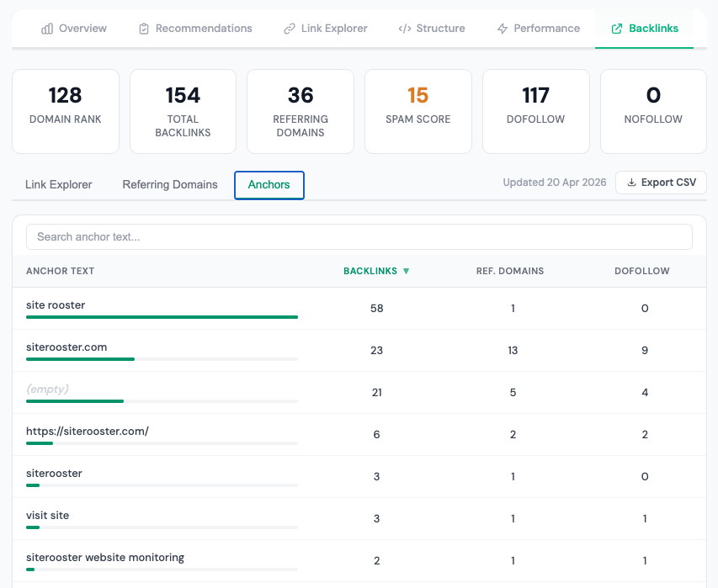Sort by the Dofollow column header
Image resolution: width=718 pixels, height=588 pixels.
641,271
